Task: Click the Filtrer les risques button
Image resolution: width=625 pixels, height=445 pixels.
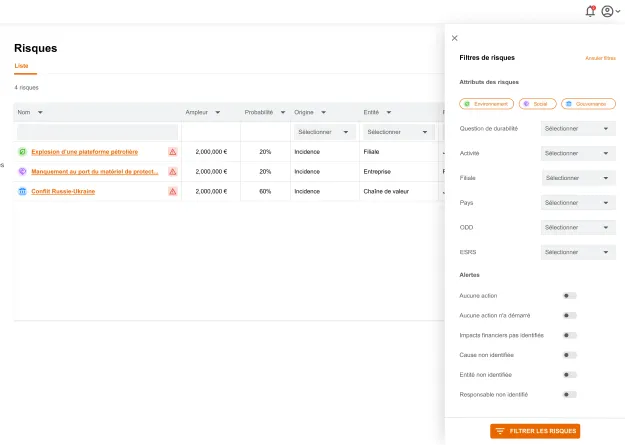Action: click(535, 431)
